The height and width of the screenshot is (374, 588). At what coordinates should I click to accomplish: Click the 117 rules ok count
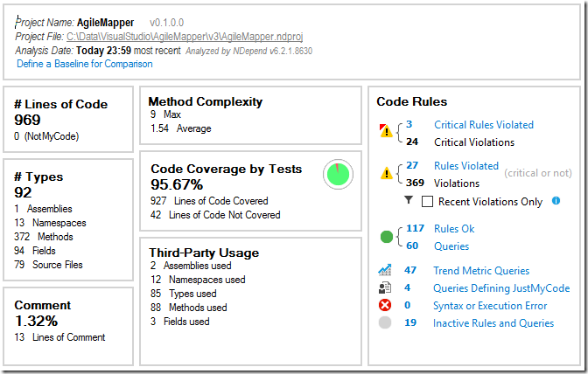415,228
